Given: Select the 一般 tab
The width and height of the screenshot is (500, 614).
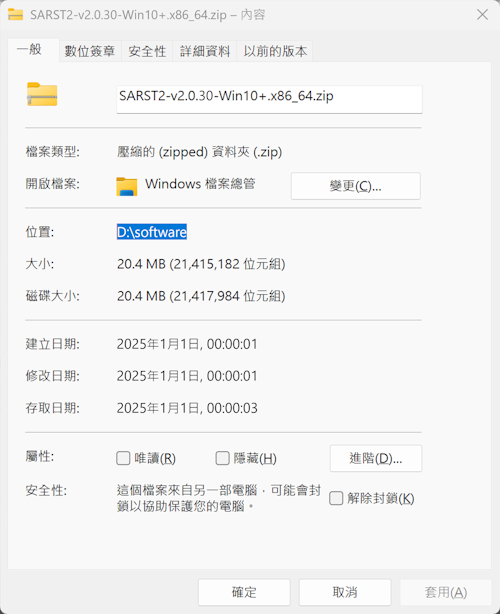Looking at the screenshot, I should pos(29,50).
